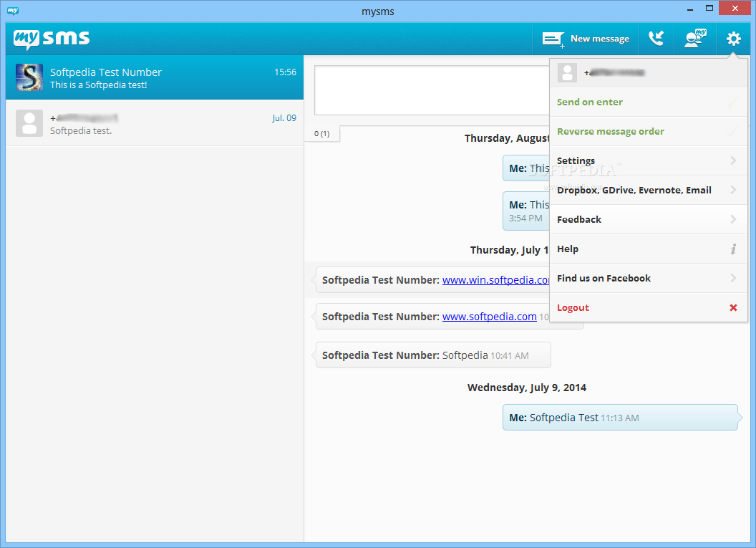Click the mysms logo in the header
Image resolution: width=756 pixels, height=548 pixels.
pos(52,39)
